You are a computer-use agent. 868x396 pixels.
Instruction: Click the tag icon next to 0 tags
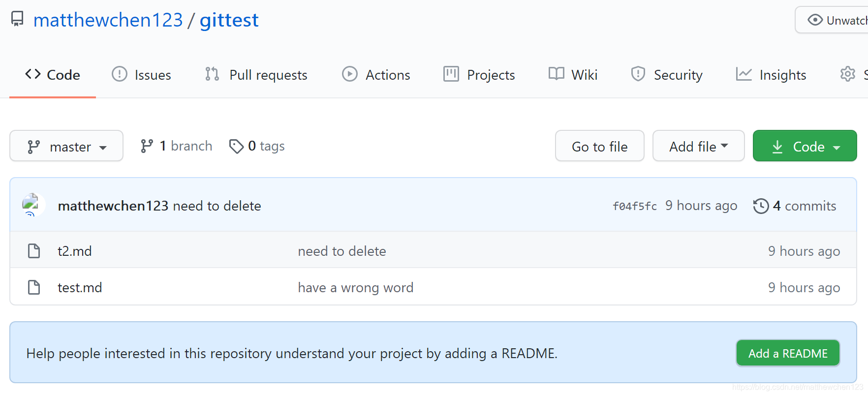point(236,146)
